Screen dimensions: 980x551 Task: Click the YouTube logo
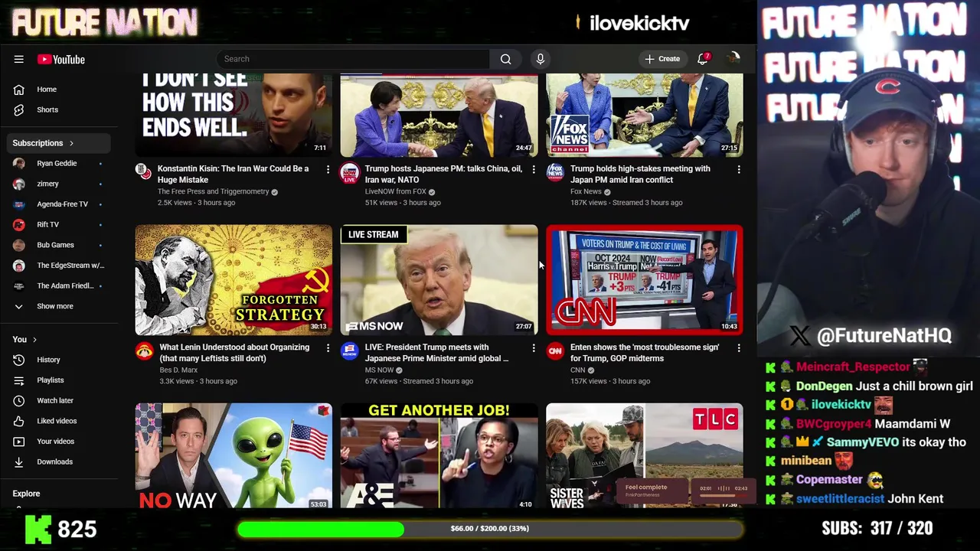point(60,59)
